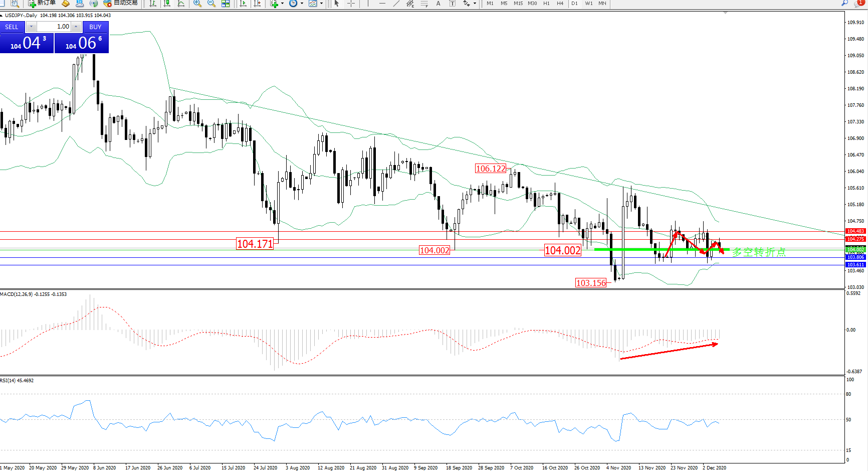Click the BUY button
The width and height of the screenshot is (868, 471).
click(x=95, y=27)
